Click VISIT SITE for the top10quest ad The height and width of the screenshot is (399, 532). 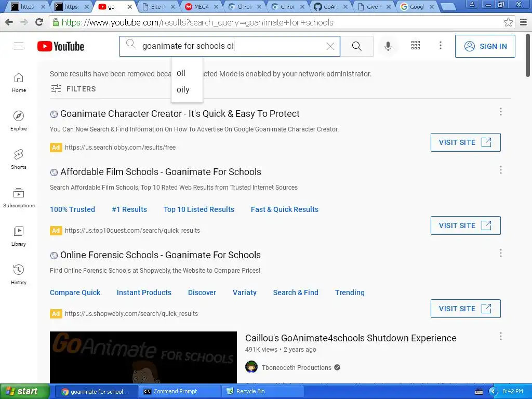(x=465, y=225)
